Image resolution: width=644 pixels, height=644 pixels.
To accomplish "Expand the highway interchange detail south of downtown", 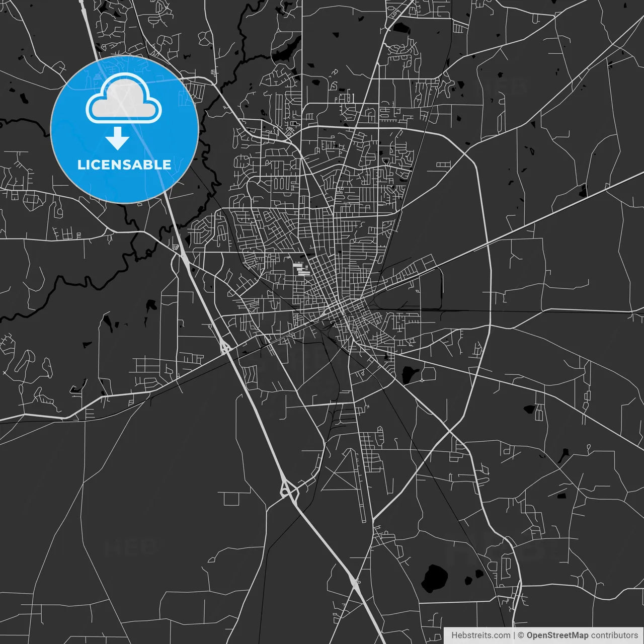I will (x=287, y=491).
